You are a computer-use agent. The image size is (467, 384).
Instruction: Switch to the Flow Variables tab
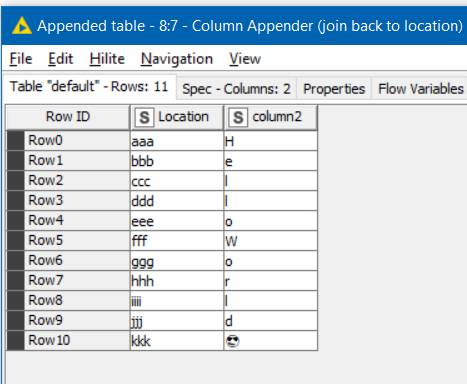(x=421, y=89)
